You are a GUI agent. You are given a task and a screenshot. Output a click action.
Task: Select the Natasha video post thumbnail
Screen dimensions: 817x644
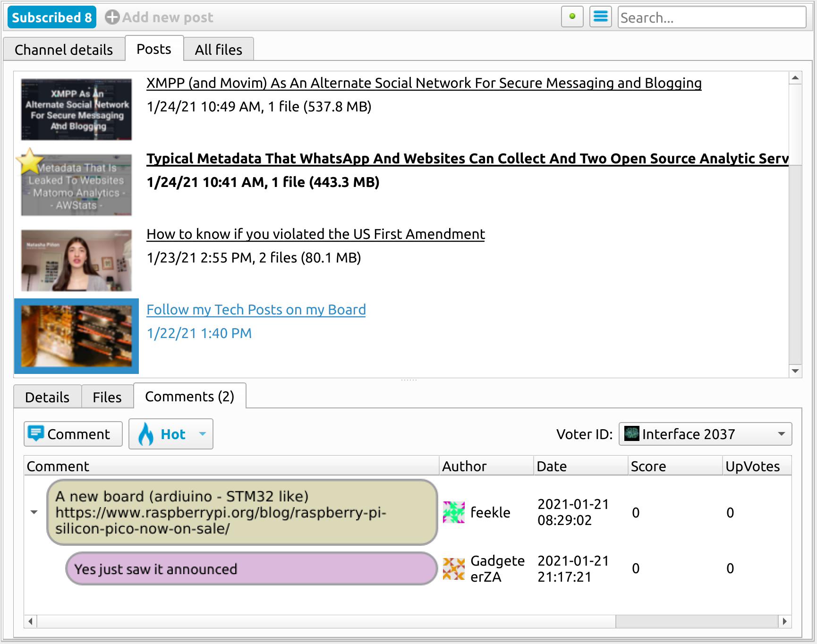pos(77,261)
